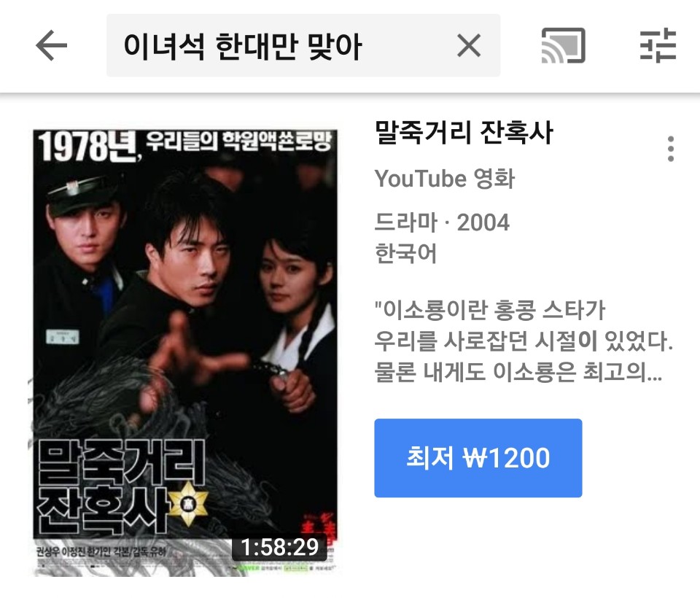Open the 말죽거리 잔혹사 movie poster thumbnail
The width and height of the screenshot is (700, 598).
184,352
